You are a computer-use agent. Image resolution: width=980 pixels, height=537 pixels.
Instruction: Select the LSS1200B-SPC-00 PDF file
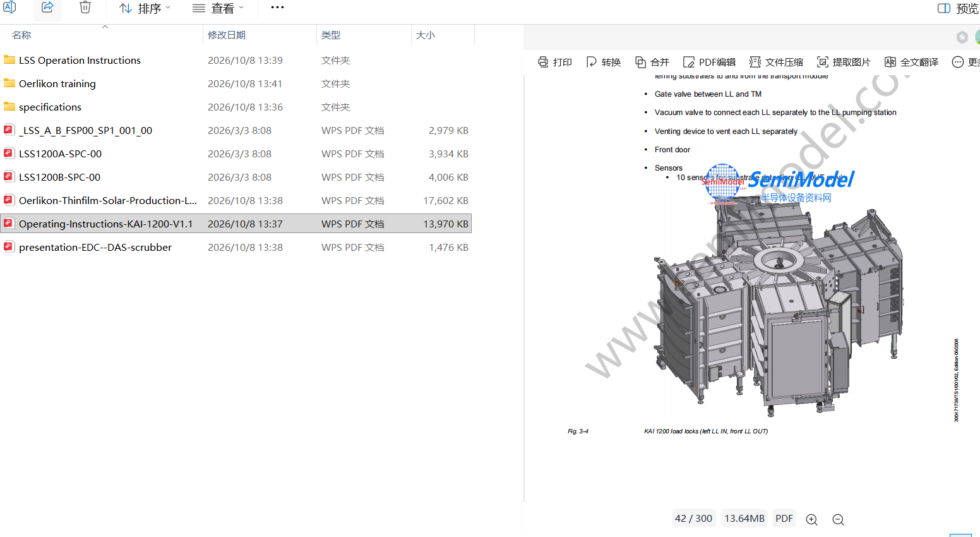(59, 178)
